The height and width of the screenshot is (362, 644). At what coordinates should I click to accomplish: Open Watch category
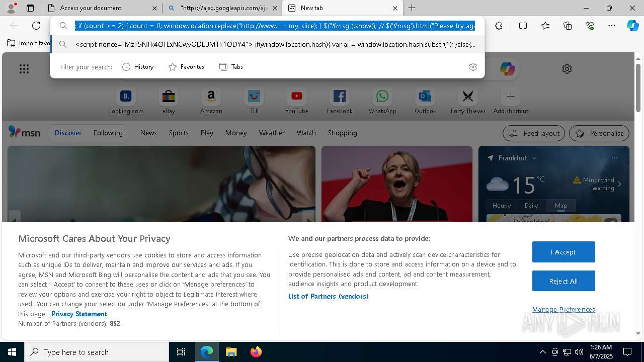pos(306,133)
